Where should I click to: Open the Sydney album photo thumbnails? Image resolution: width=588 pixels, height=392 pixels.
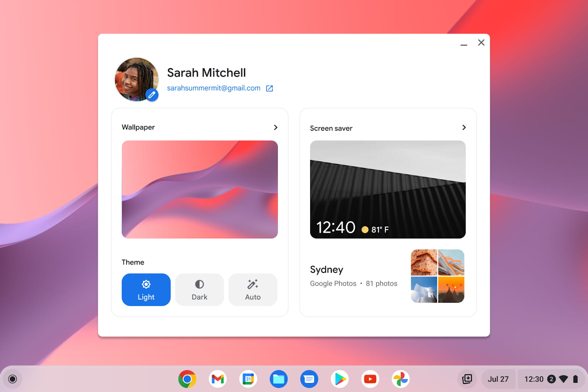(437, 276)
